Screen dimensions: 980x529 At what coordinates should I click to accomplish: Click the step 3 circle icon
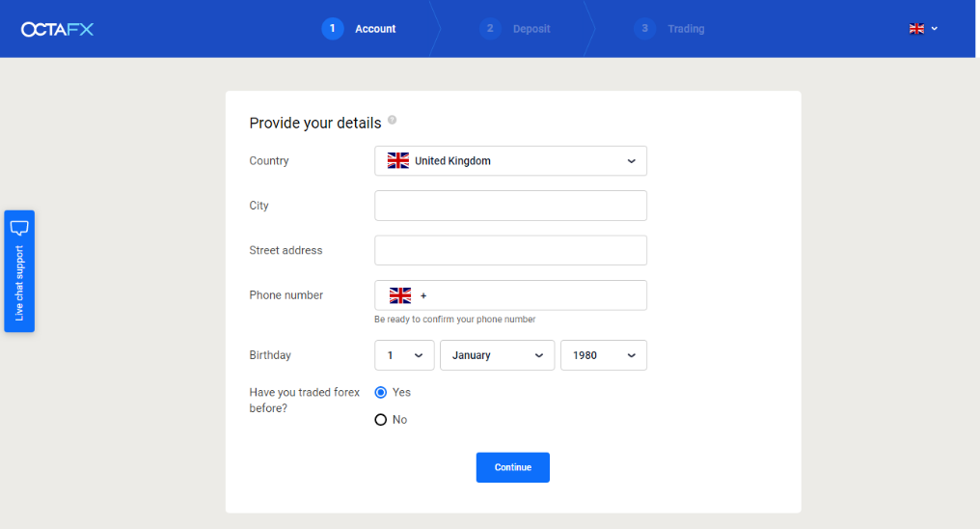pyautogui.click(x=644, y=29)
